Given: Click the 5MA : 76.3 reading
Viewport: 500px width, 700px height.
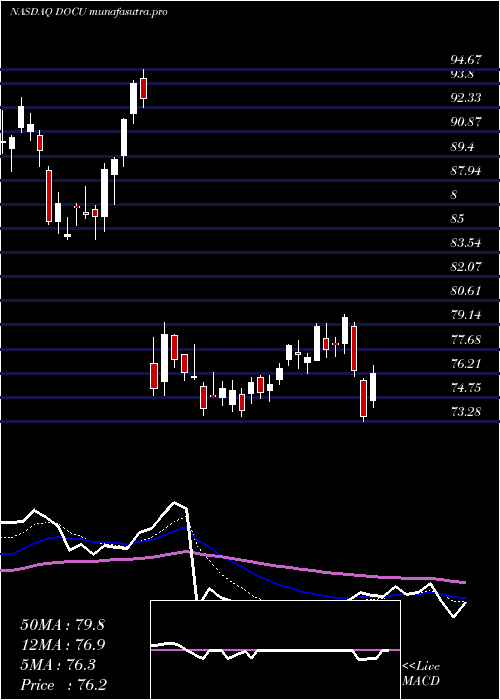Looking at the screenshot, I should (58, 665).
